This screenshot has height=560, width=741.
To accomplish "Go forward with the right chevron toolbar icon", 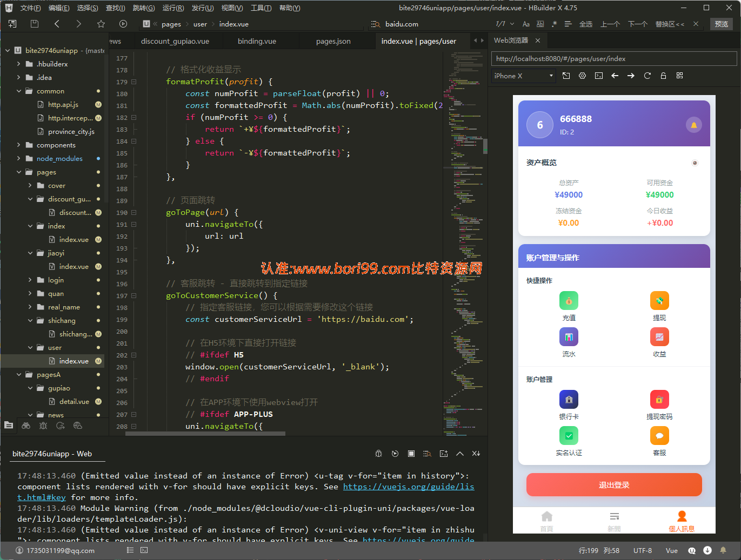I will pyautogui.click(x=79, y=24).
